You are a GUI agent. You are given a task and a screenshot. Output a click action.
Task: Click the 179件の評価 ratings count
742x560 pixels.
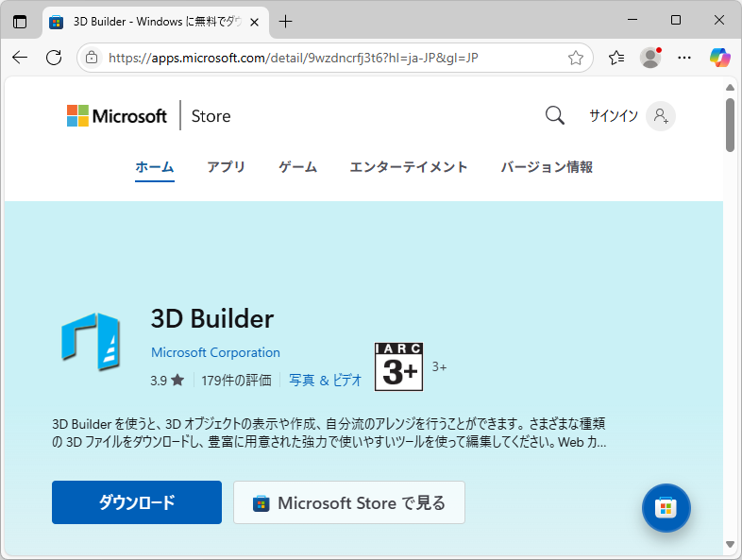237,381
